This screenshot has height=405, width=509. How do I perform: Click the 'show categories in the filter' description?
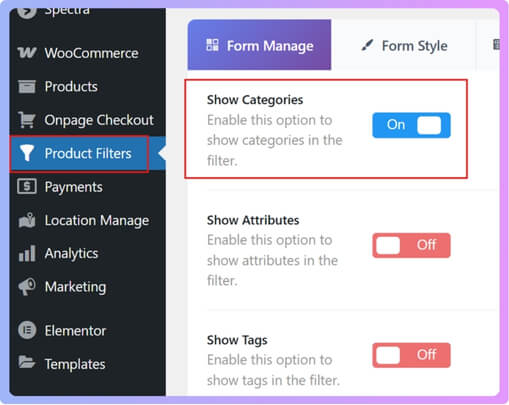click(275, 140)
